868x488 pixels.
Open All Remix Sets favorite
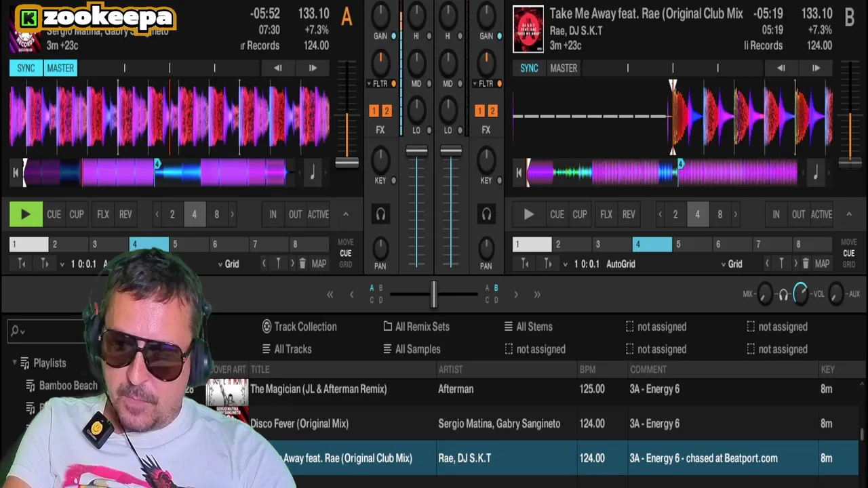(x=416, y=327)
